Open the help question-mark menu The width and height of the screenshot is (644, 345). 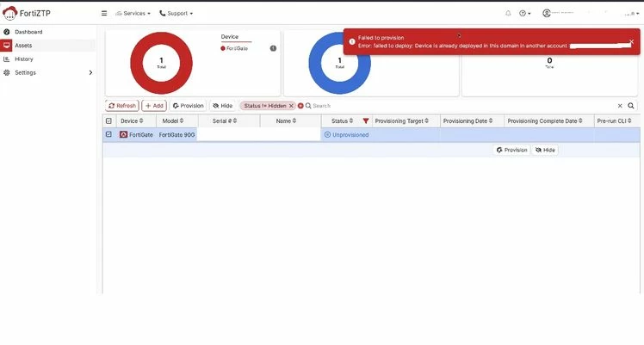(524, 13)
